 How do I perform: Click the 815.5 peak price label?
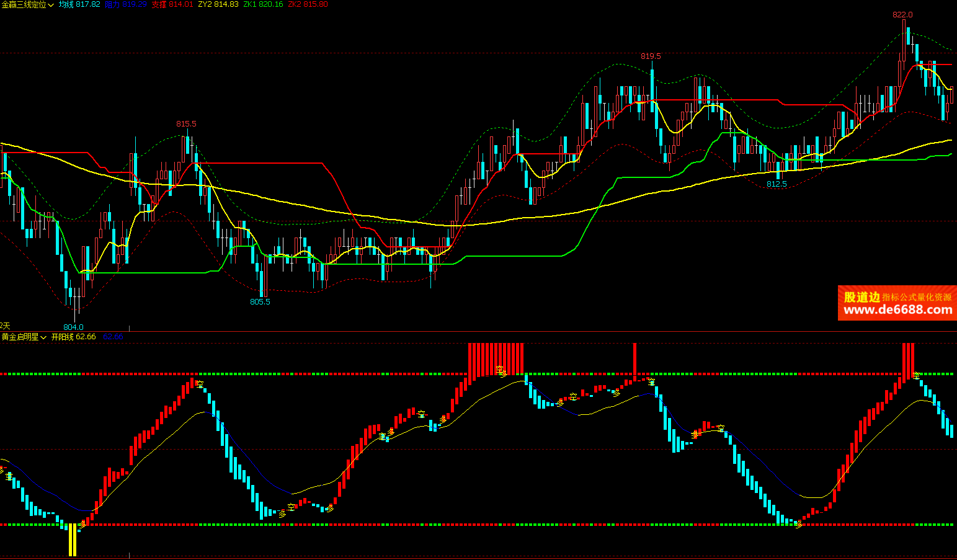pyautogui.click(x=186, y=124)
